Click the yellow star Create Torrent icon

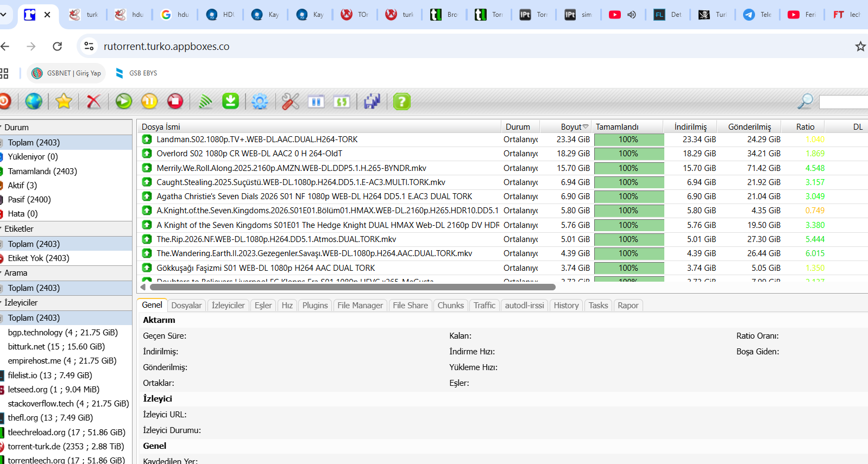[x=64, y=101]
